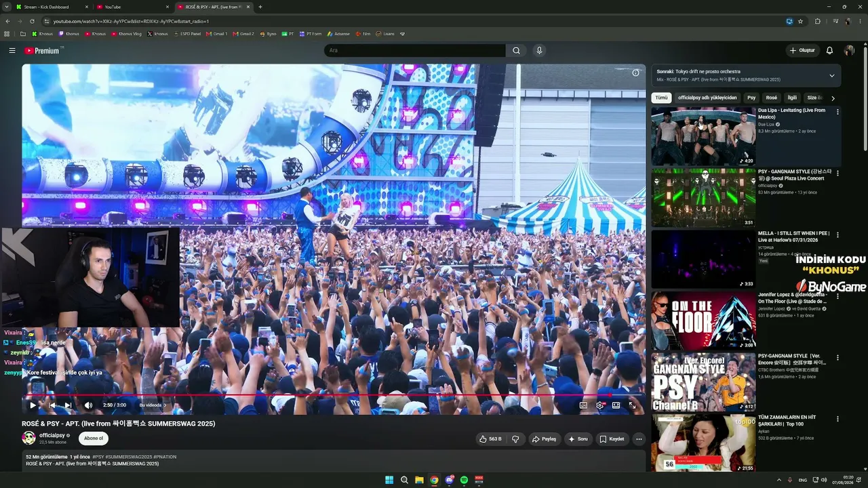Viewport: 868px width, 488px height.
Task: Open the Chrome three-dot menu
Action: coord(861,21)
